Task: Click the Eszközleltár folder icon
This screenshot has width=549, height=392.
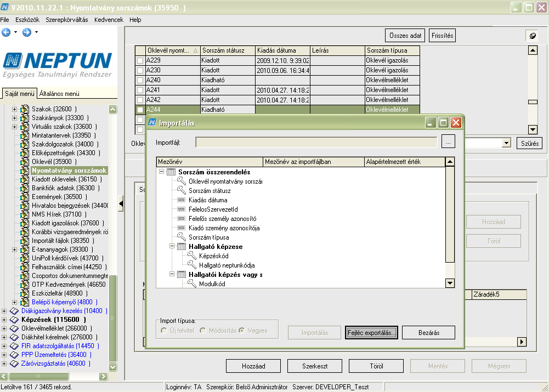Action: click(25, 293)
